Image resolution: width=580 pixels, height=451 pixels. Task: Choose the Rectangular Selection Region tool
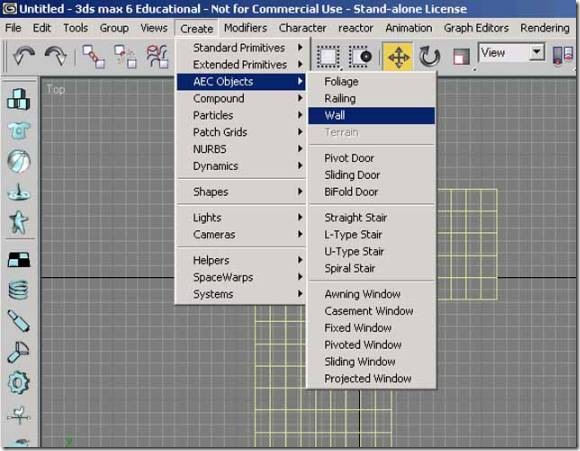[328, 57]
